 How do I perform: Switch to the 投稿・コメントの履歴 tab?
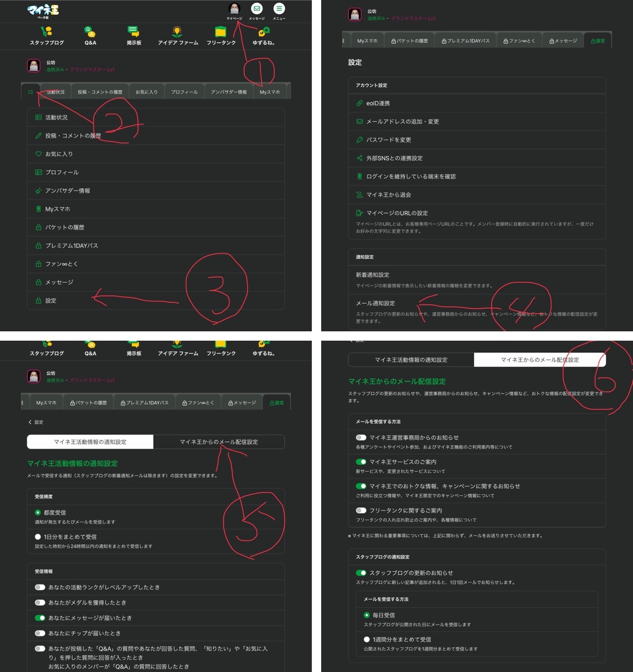[x=100, y=92]
